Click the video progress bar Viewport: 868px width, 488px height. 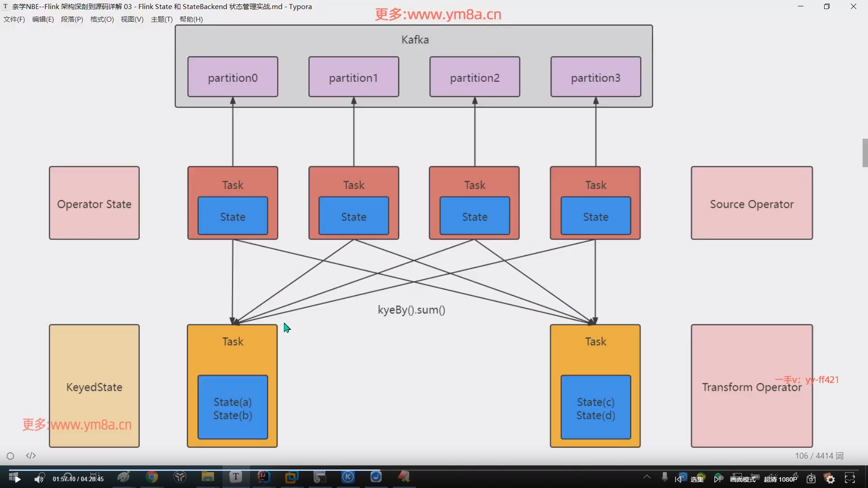click(x=434, y=470)
